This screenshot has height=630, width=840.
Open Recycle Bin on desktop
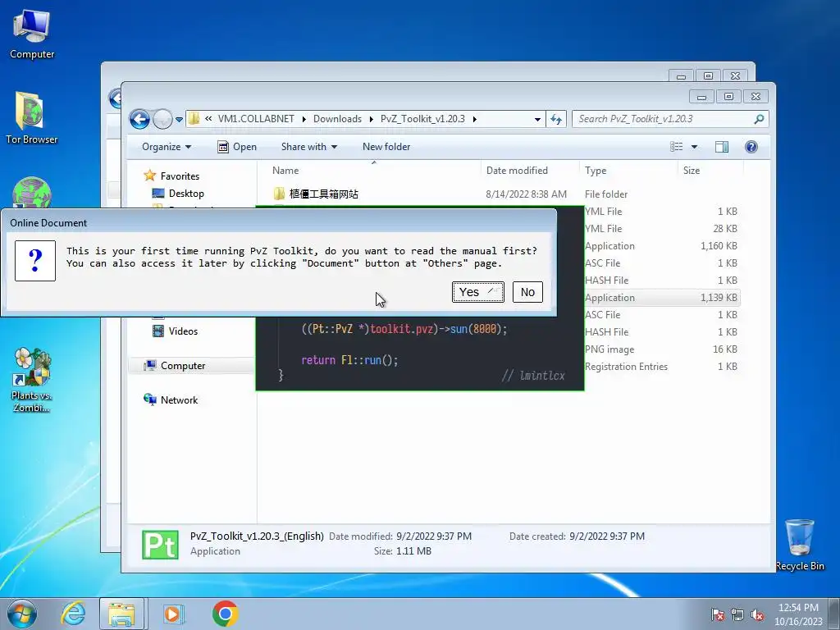799,545
